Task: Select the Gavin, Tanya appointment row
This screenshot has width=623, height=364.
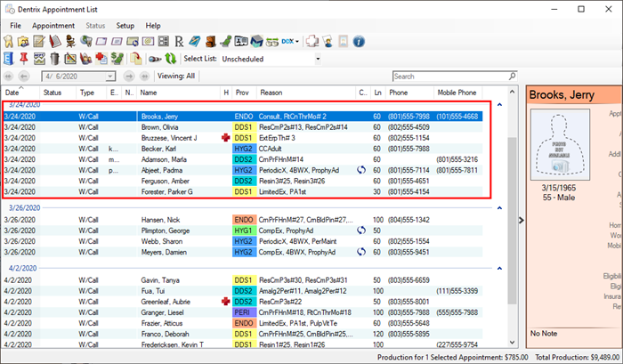Action: (x=242, y=280)
